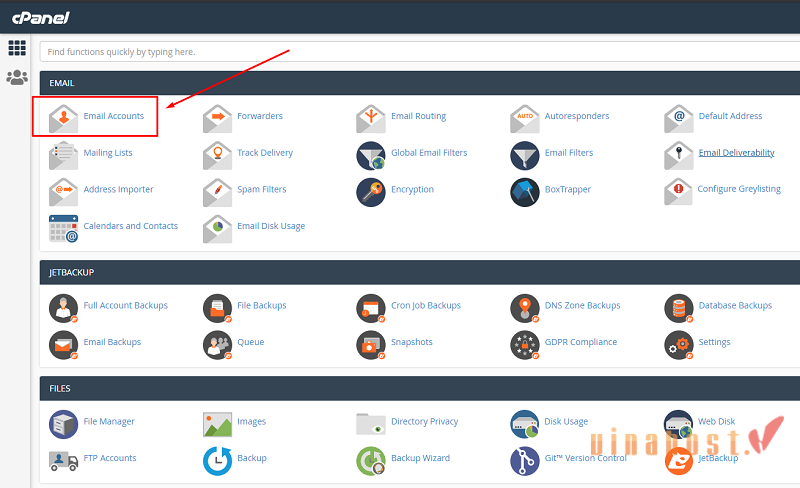This screenshot has height=488, width=800.
Task: Click the DNS Zone Backups icon
Action: point(525,306)
